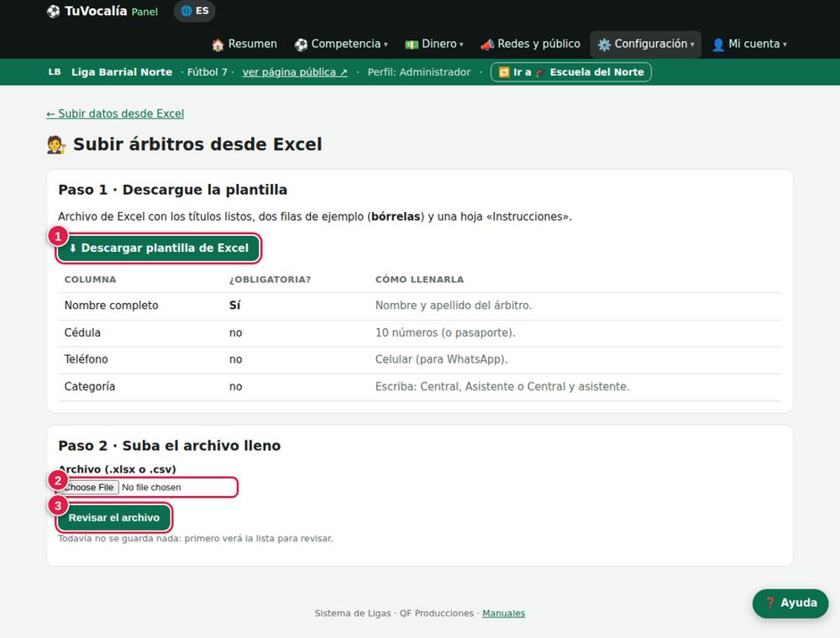840x638 pixels.
Task: Click the 'Categoría' column cell
Action: 90,386
